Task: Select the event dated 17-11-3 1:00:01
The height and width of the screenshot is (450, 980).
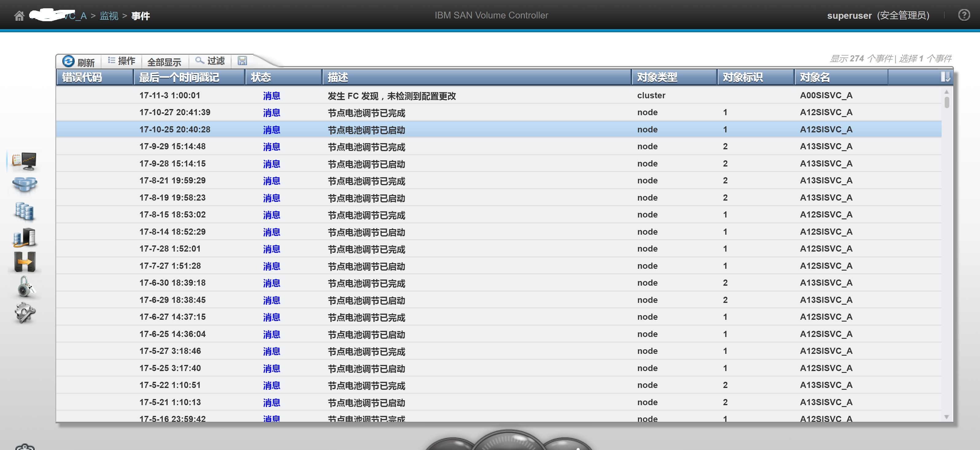Action: (498, 96)
